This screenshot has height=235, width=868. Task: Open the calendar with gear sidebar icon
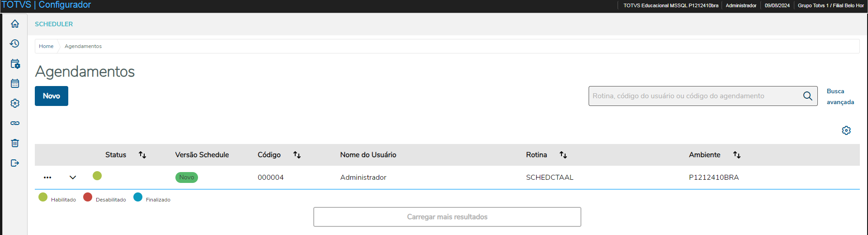click(x=15, y=64)
